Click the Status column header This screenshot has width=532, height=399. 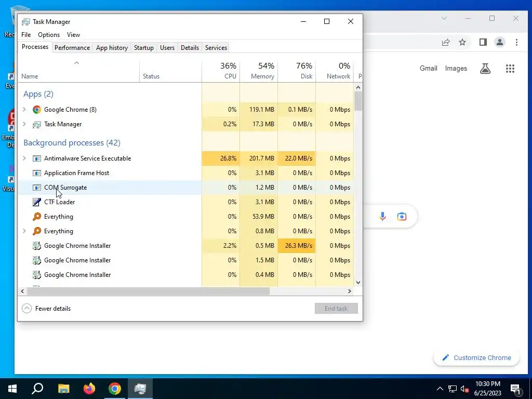[170, 71]
